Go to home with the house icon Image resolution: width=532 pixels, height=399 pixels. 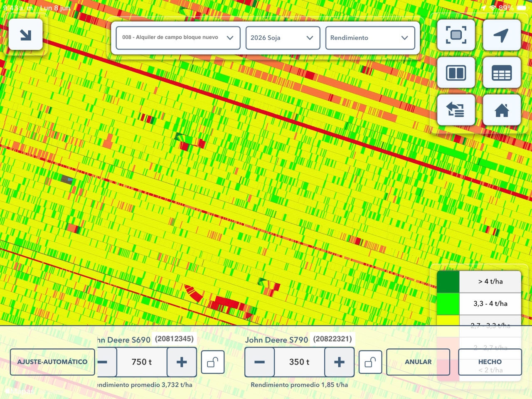(x=502, y=110)
